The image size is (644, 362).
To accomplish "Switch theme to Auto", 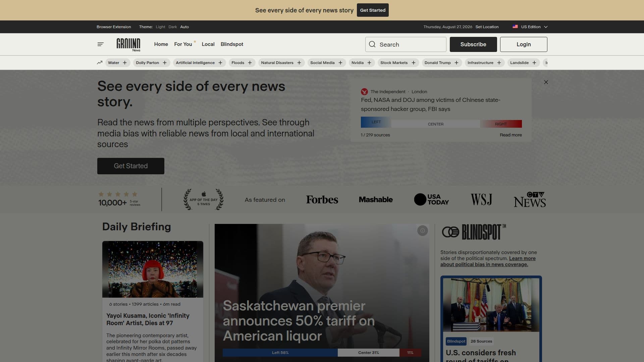I will click(x=184, y=27).
